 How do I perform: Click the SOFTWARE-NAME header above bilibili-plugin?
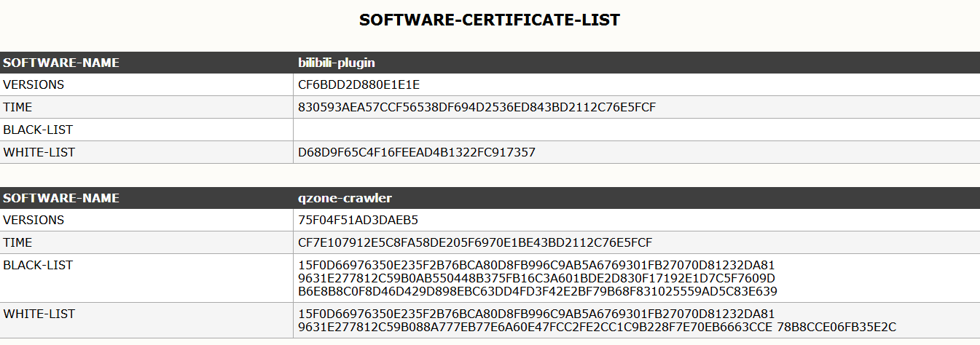pyautogui.click(x=61, y=63)
